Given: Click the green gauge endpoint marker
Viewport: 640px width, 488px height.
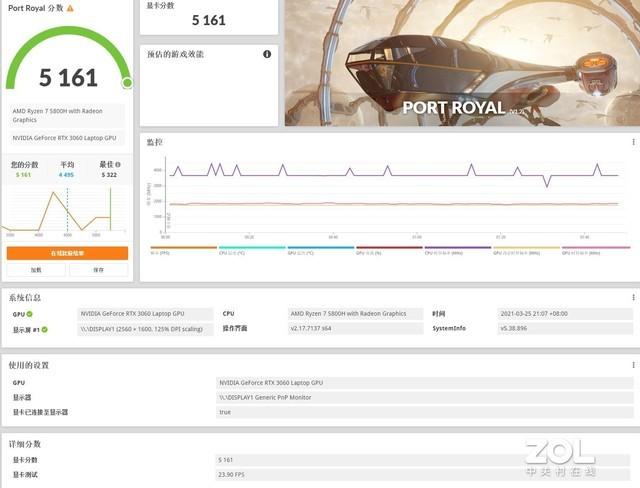Looking at the screenshot, I should tap(127, 83).
